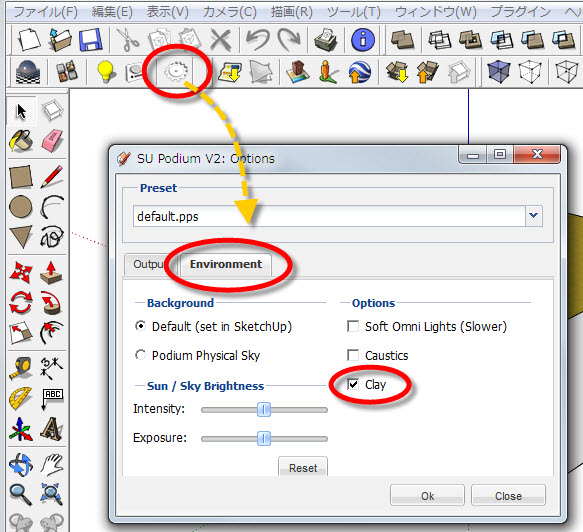Viewport: 583px width, 532px height.
Task: Select the 3D Text tool
Action: click(x=51, y=429)
